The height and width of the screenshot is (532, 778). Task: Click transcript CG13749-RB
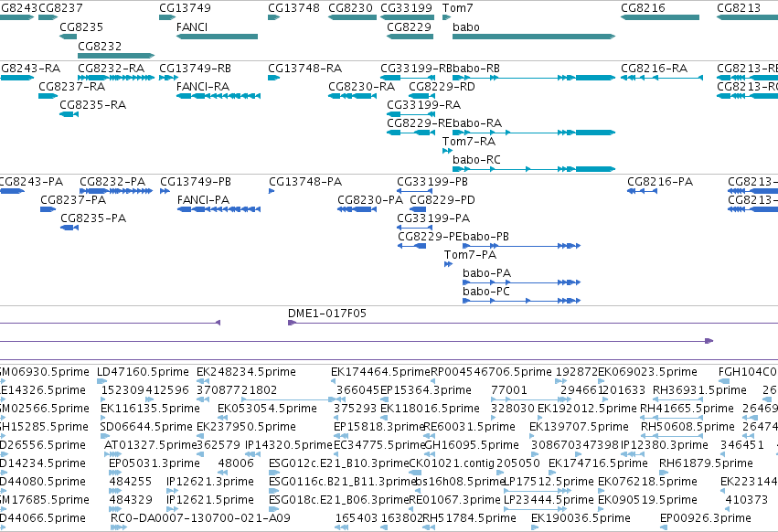195,68
